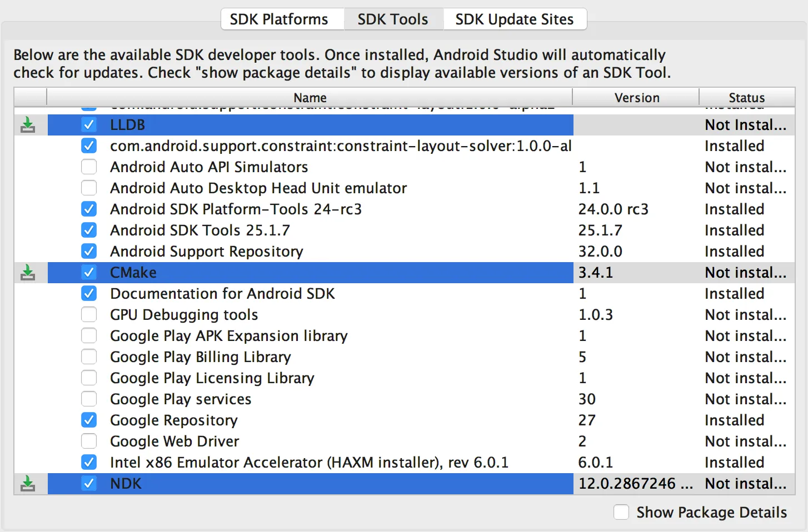Switch to the SDK Platforms tab

pyautogui.click(x=279, y=19)
